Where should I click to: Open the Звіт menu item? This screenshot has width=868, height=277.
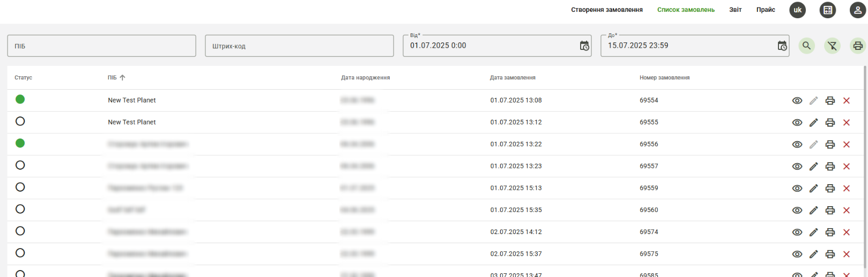coord(735,10)
